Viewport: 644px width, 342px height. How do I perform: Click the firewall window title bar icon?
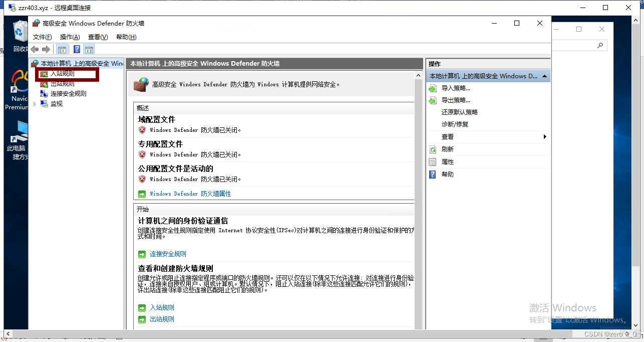(36, 23)
